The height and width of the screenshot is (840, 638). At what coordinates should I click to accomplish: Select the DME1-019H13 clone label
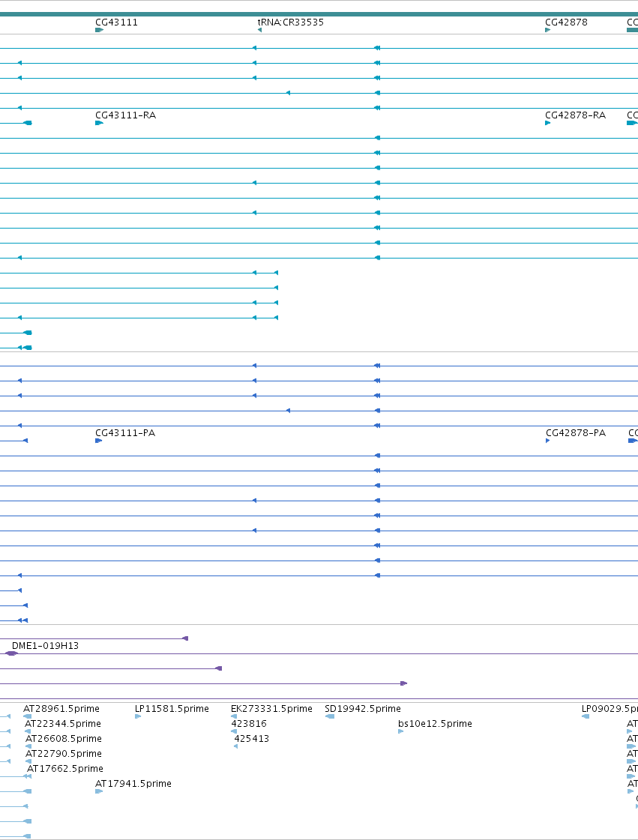point(46,645)
